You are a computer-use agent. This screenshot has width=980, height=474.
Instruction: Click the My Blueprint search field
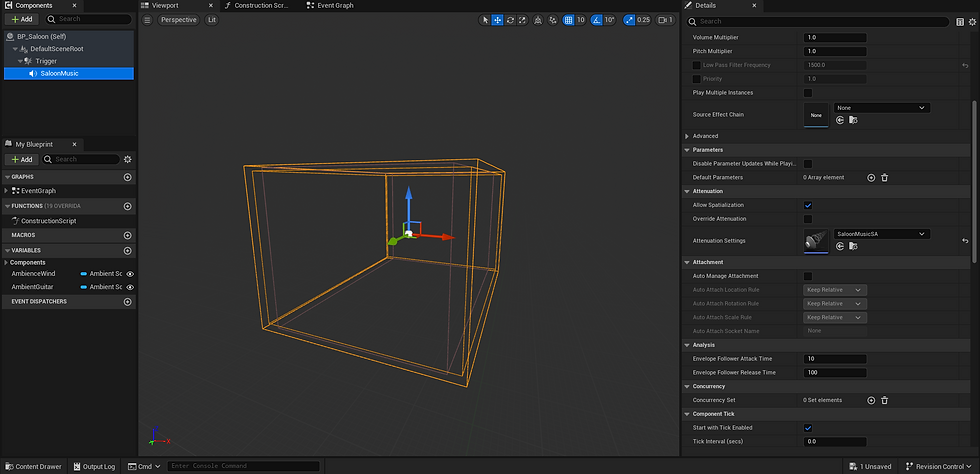coord(81,159)
